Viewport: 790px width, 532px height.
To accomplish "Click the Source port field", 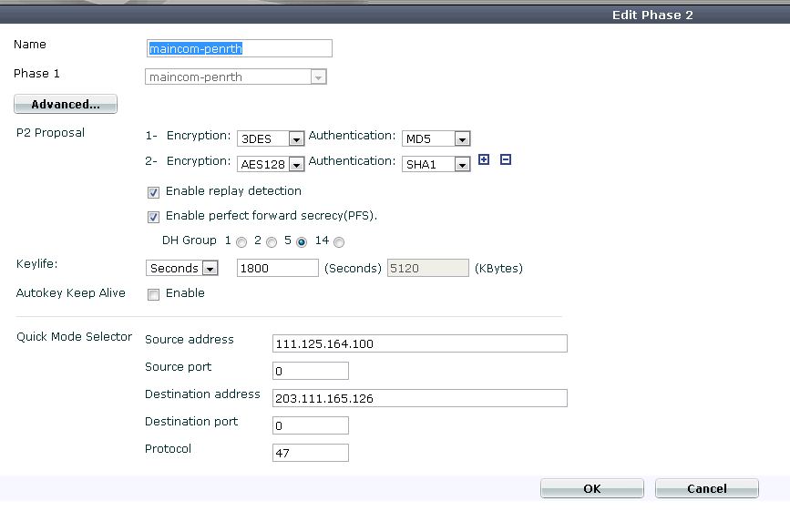I will pos(311,371).
